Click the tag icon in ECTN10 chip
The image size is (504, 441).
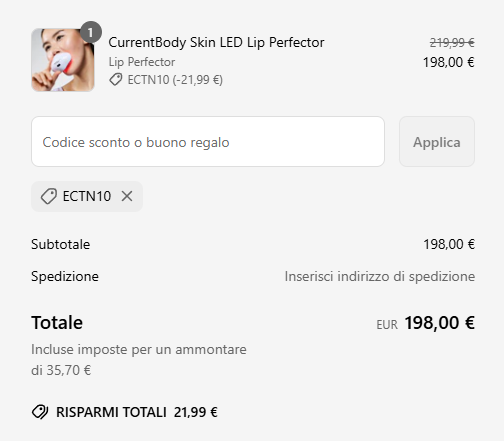click(49, 196)
